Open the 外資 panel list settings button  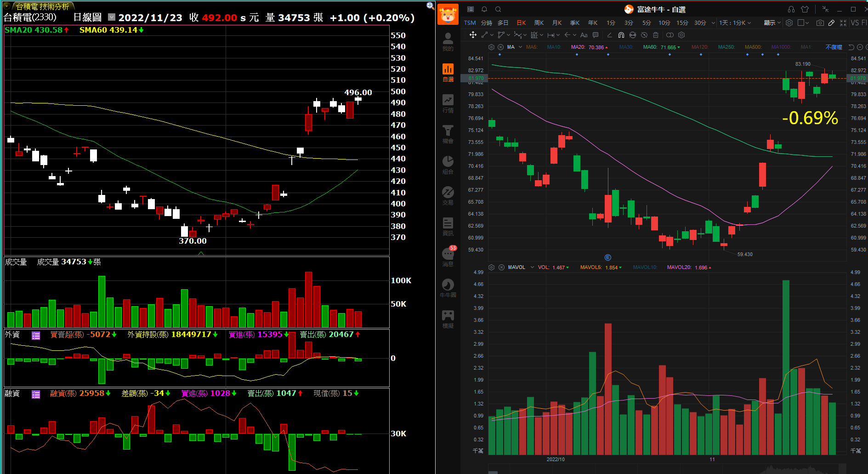pyautogui.click(x=36, y=335)
